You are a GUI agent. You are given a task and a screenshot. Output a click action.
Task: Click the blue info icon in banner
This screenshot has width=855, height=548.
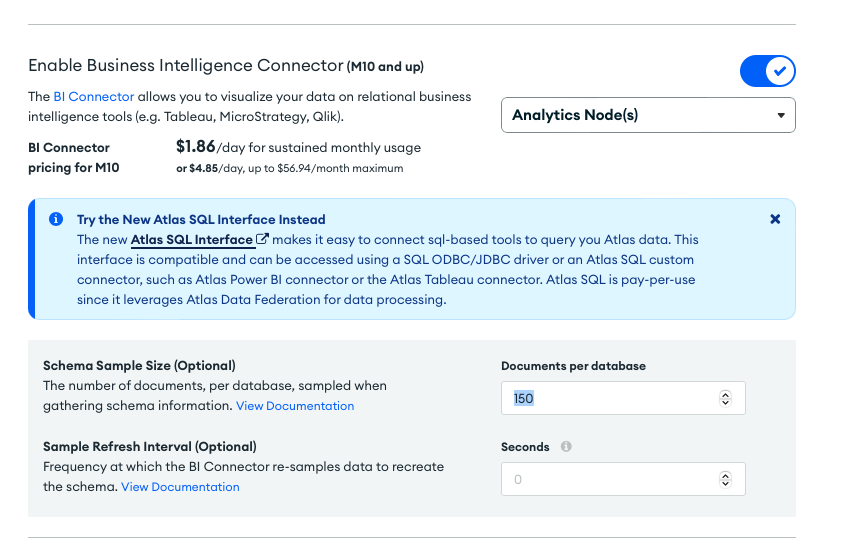(55, 219)
